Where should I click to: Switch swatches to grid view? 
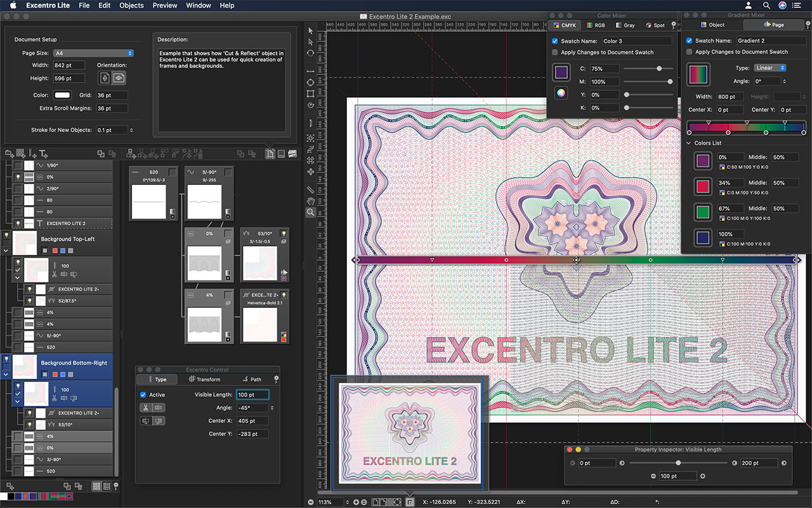pyautogui.click(x=96, y=486)
